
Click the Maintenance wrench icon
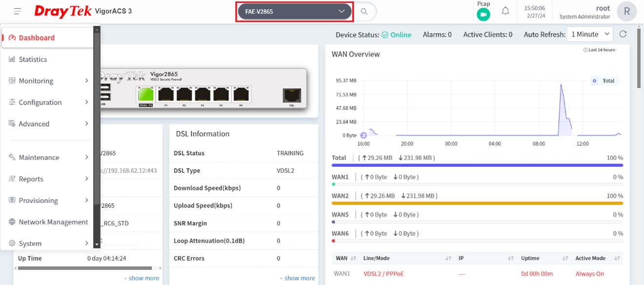tap(12, 157)
